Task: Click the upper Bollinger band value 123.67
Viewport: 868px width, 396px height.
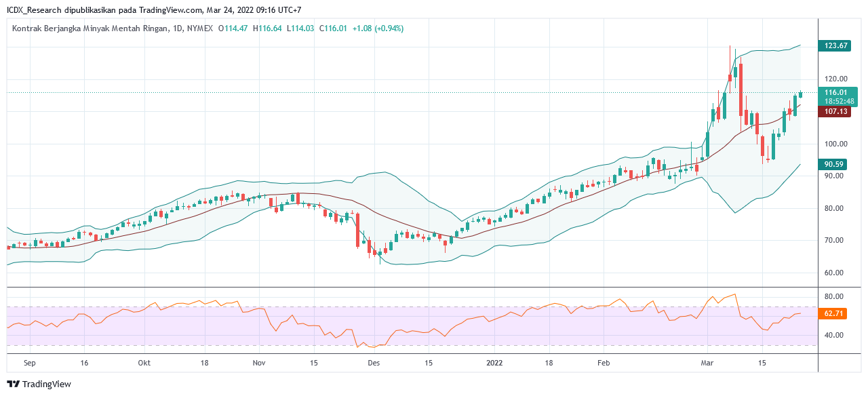Action: pos(835,46)
